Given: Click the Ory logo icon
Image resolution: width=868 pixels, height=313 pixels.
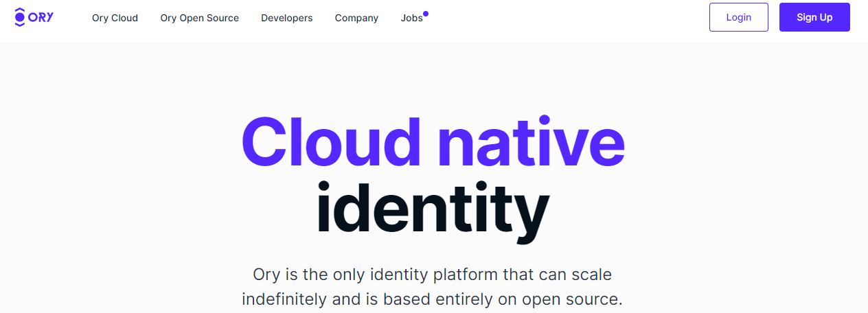Looking at the screenshot, I should (34, 17).
